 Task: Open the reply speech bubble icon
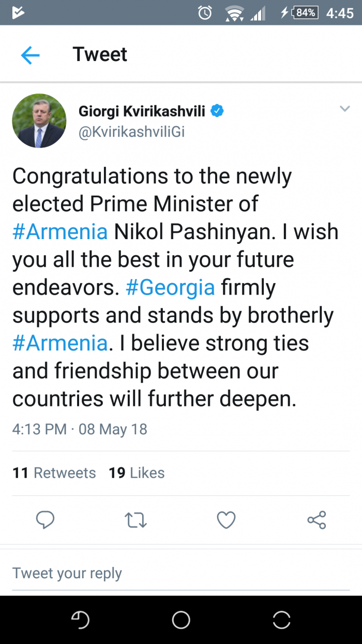click(x=46, y=520)
